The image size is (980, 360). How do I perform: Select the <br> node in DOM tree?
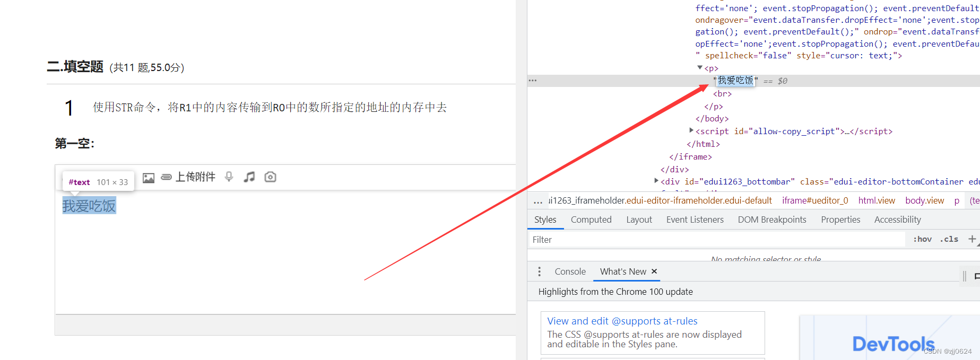(722, 94)
